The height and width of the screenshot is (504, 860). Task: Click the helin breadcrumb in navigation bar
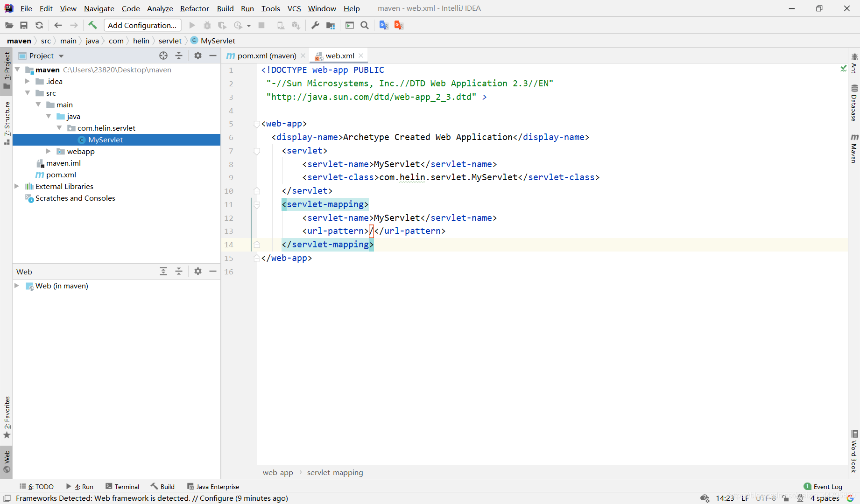[141, 41]
